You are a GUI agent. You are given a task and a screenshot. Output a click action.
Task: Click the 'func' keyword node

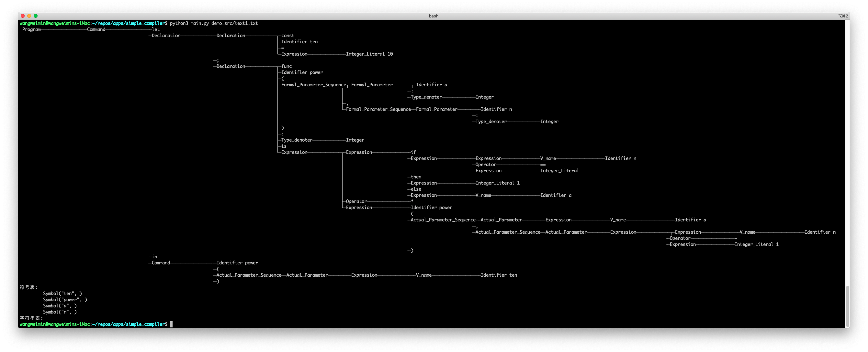point(287,66)
